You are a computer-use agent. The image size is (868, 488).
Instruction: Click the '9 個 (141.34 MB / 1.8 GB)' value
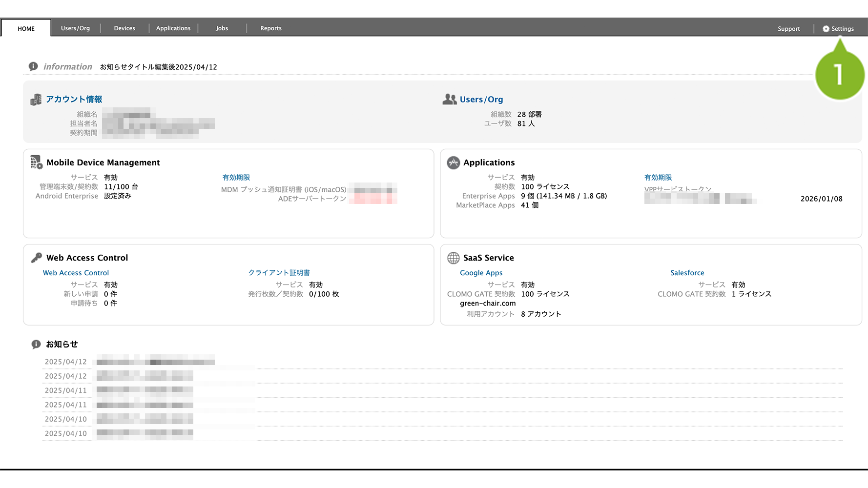[564, 196]
